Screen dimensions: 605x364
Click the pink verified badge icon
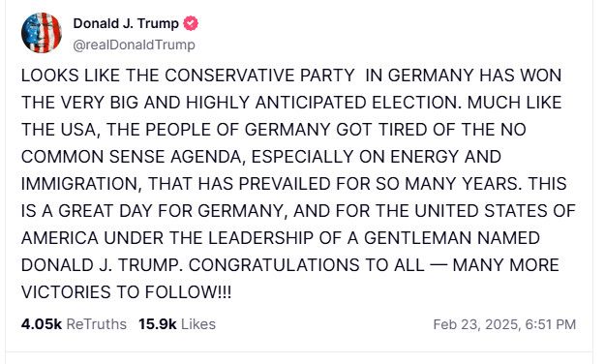click(191, 23)
